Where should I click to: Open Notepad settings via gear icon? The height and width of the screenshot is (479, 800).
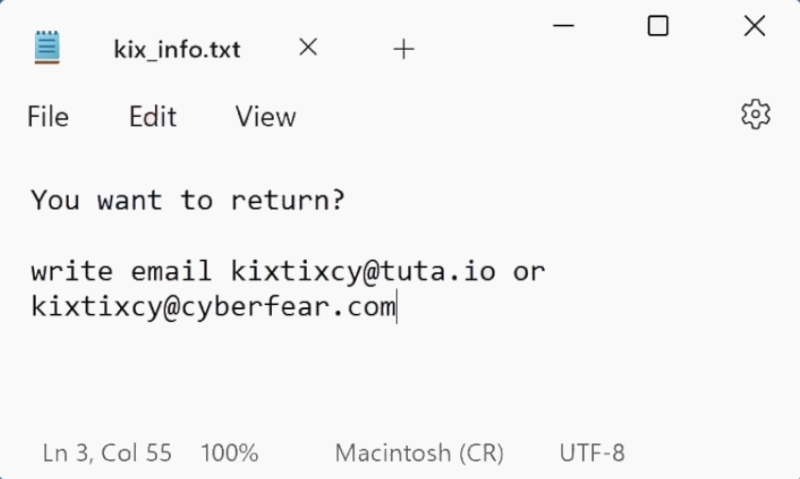pos(756,115)
